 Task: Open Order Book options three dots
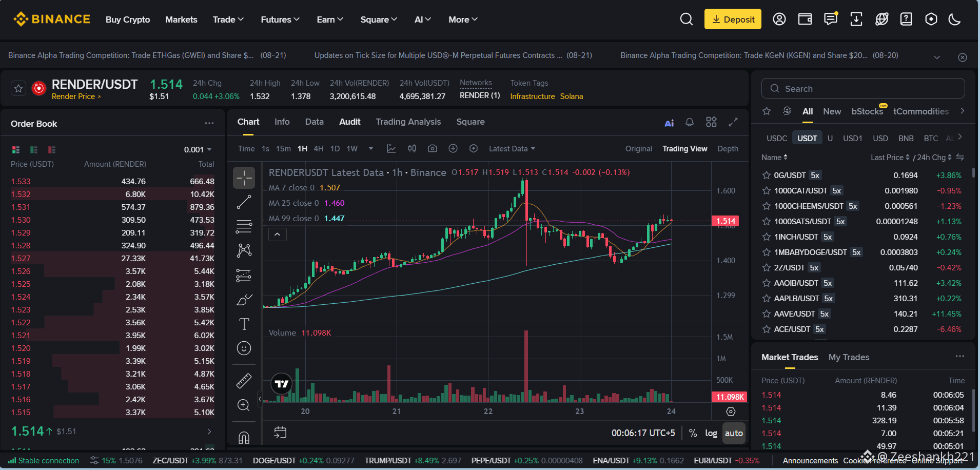[209, 123]
